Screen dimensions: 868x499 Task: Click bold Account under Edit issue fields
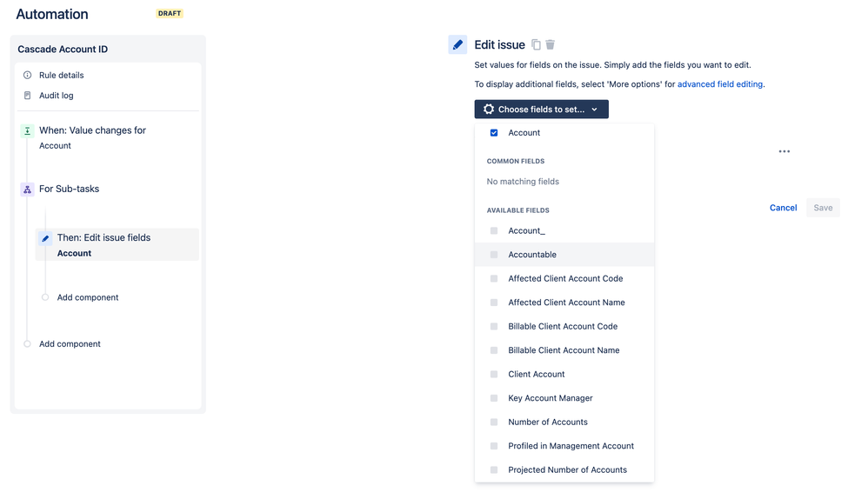(x=74, y=253)
